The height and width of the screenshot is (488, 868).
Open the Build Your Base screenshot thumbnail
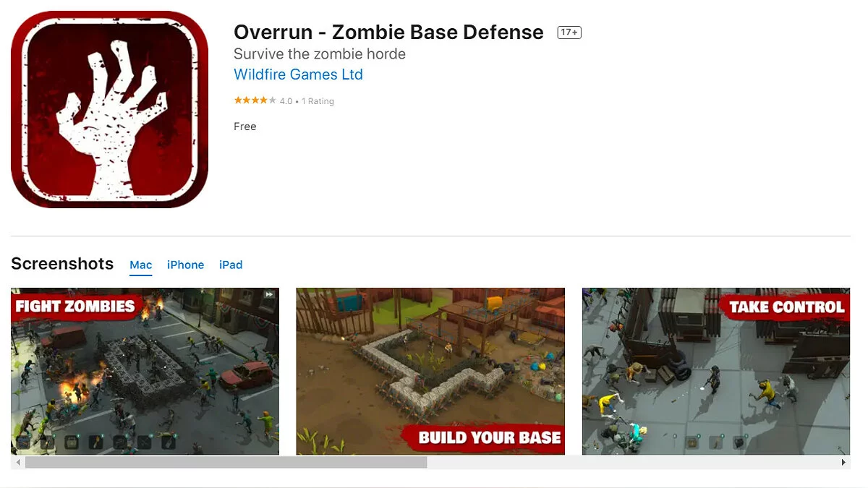click(430, 371)
